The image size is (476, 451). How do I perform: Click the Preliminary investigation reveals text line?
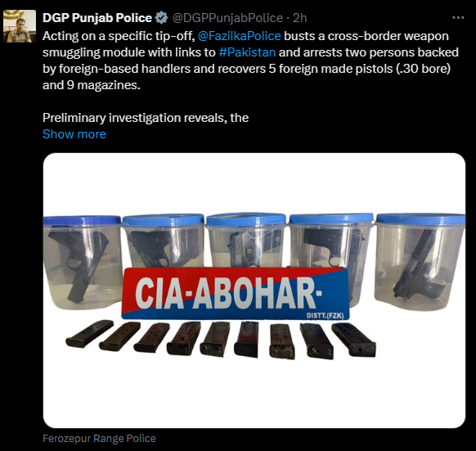(146, 118)
